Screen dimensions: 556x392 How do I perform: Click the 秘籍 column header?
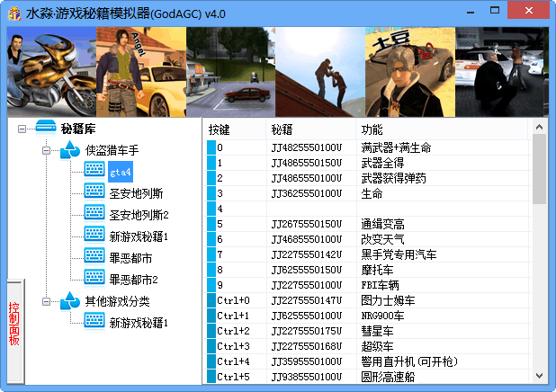tap(311, 129)
